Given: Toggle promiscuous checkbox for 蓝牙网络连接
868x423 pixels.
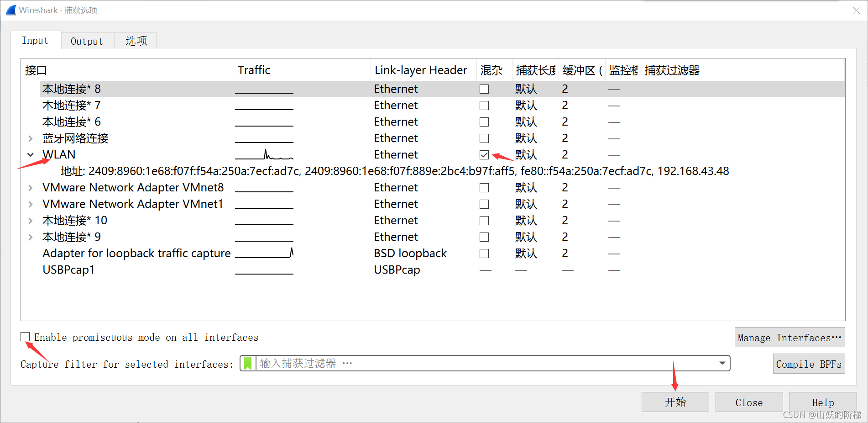Looking at the screenshot, I should click(484, 138).
